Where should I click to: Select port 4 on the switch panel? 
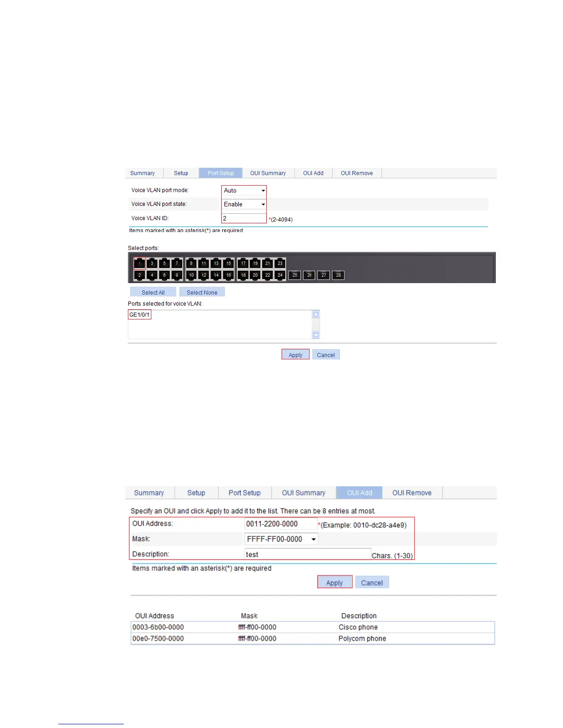[152, 275]
